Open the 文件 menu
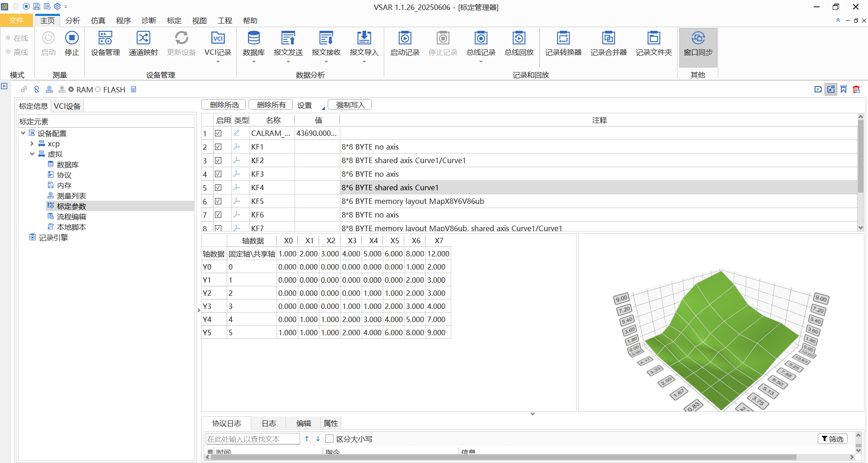Screen dimensions: 868x463 (16, 20)
